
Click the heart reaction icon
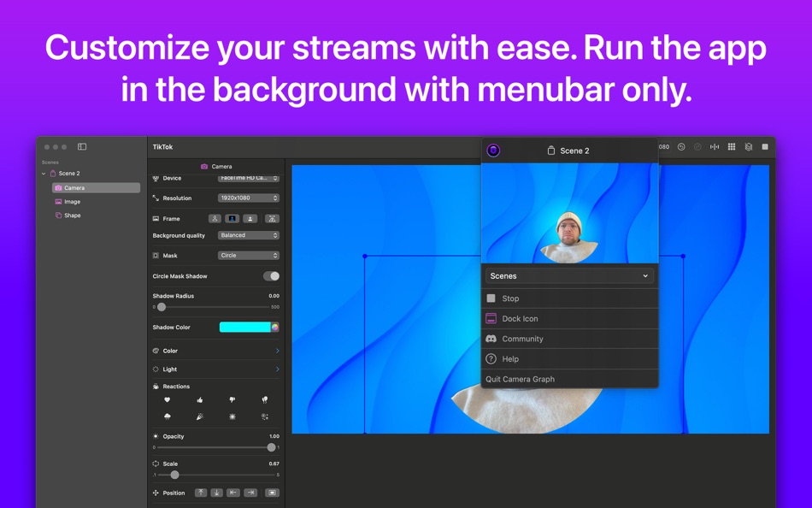[167, 399]
